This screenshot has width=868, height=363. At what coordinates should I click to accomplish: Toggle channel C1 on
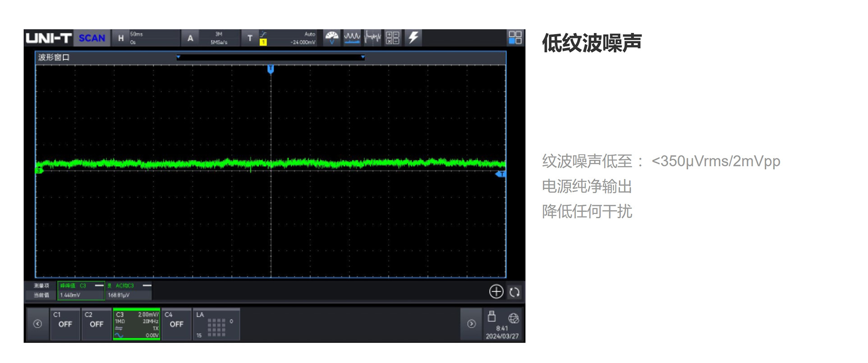(x=65, y=324)
